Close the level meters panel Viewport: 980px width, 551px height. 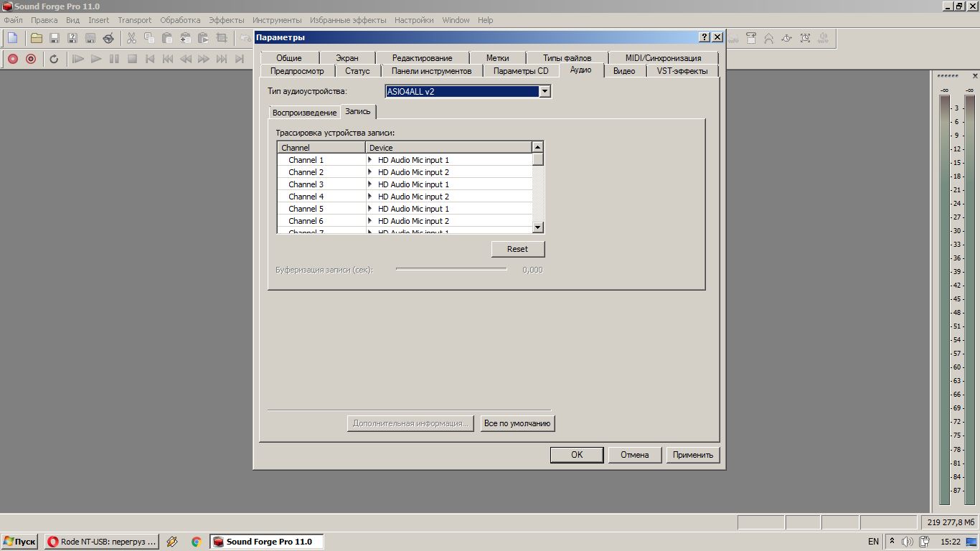point(974,76)
